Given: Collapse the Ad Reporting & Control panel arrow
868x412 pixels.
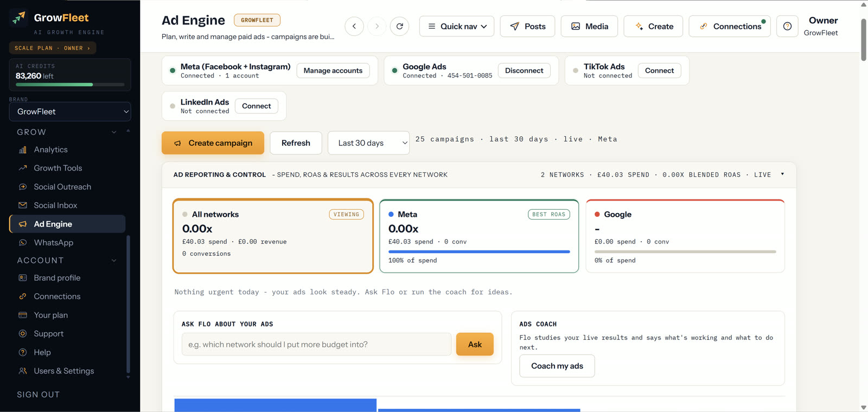Looking at the screenshot, I should tap(782, 174).
